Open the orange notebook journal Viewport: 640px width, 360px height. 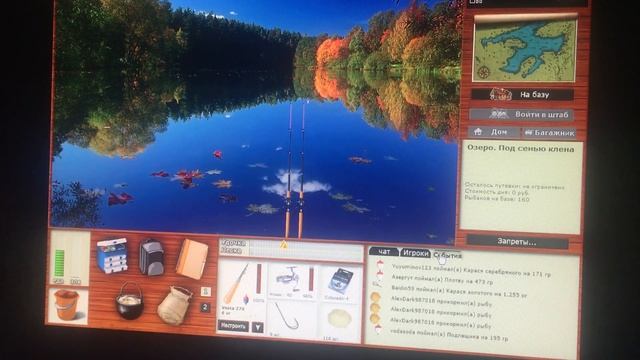(192, 259)
